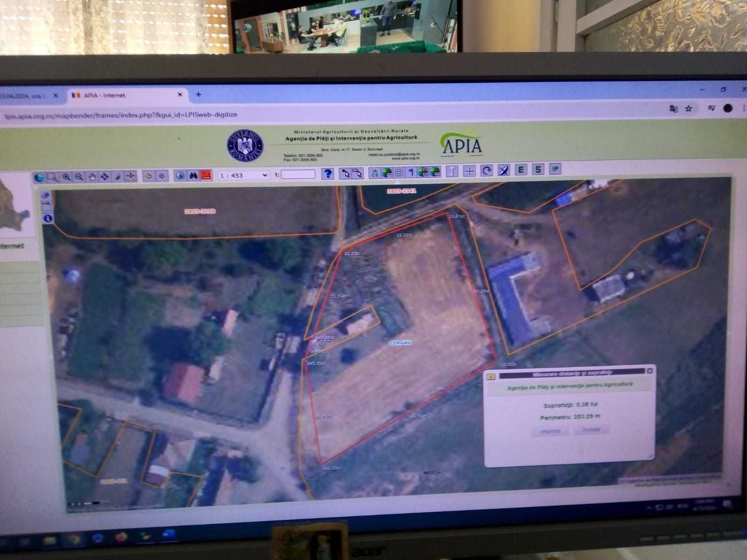The height and width of the screenshot is (560, 747).
Task: Click the globe icon right of the blue 1
Action: pyautogui.click(x=423, y=172)
